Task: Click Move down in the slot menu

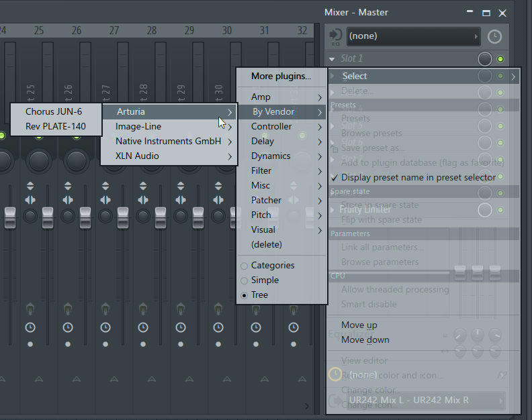Action: coord(423,340)
